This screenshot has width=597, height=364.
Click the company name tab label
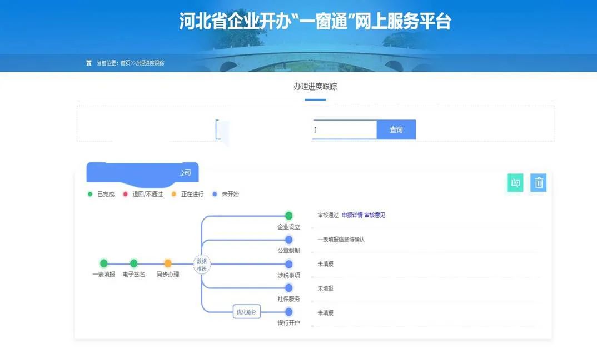pos(142,172)
